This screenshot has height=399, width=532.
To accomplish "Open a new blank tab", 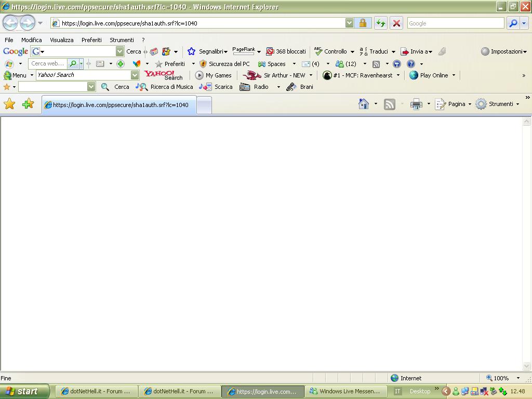I will 204,105.
